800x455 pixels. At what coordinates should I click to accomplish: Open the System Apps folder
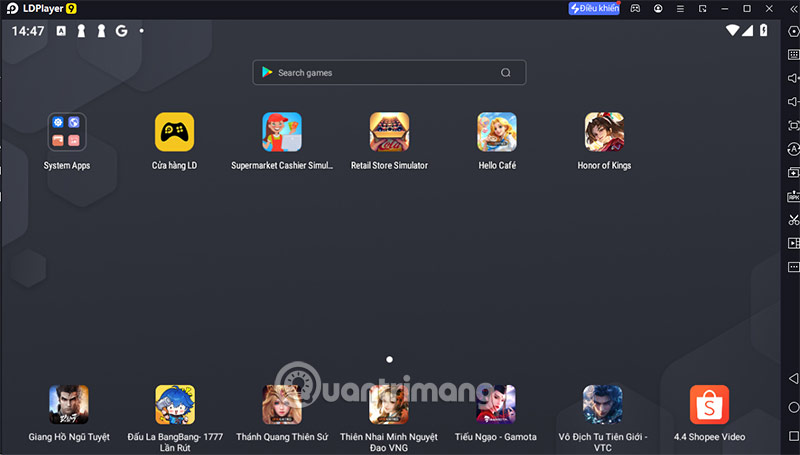(x=67, y=132)
